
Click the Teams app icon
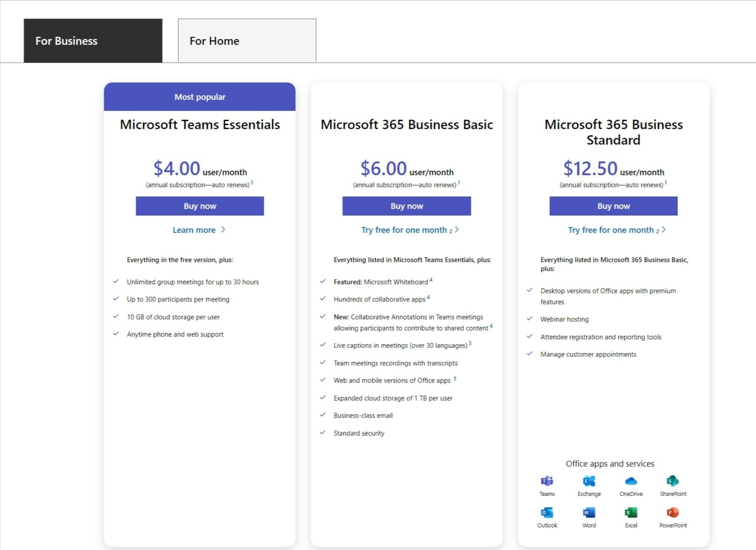(x=547, y=481)
